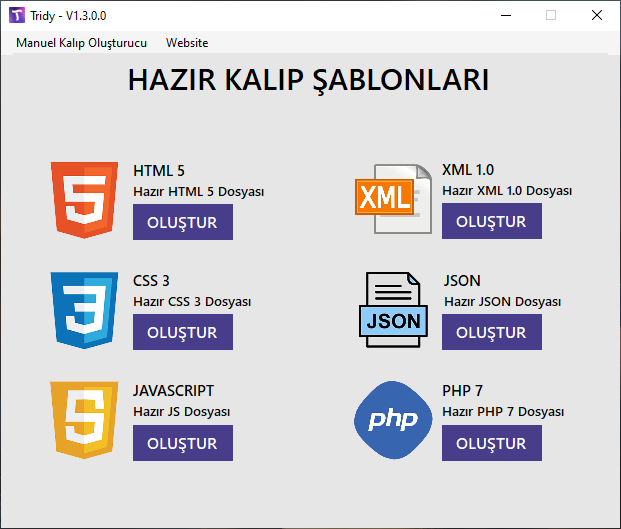Image resolution: width=621 pixels, height=529 pixels.
Task: Create the JSON file with OLUŞTUR
Action: (491, 332)
